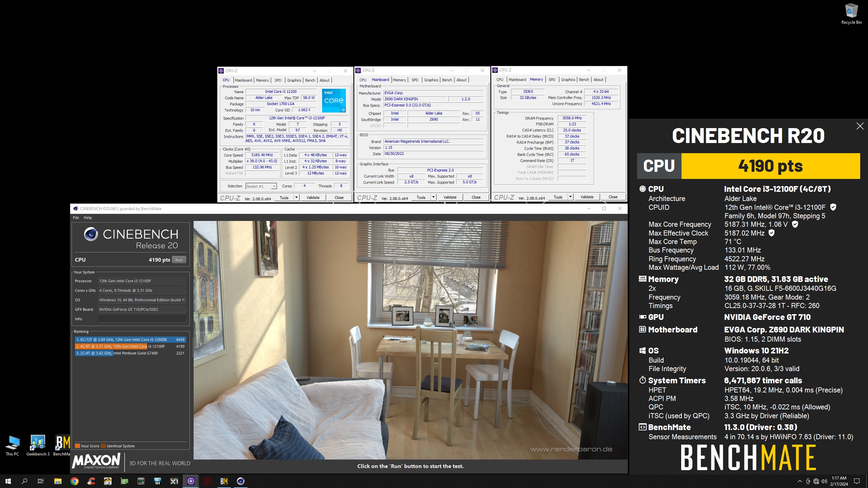
Task: Open the Help menu in Cinebench
Action: click(88, 218)
